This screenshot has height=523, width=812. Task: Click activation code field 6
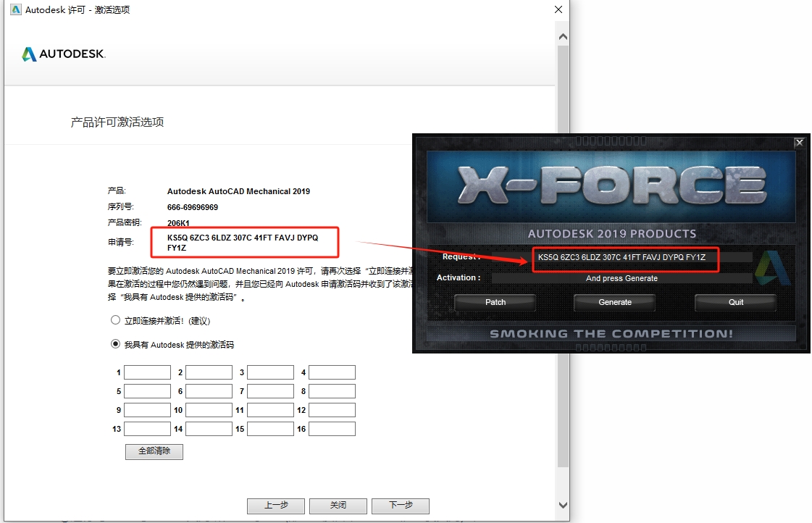coord(209,391)
